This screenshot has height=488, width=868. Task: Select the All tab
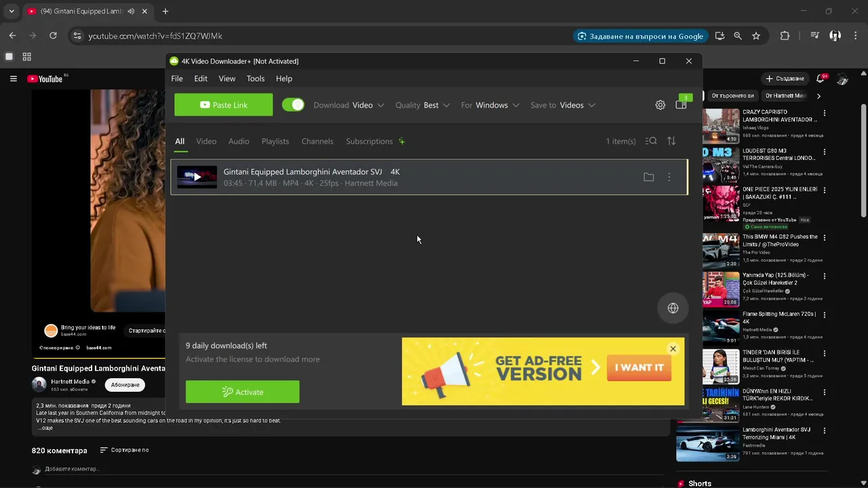pyautogui.click(x=180, y=141)
